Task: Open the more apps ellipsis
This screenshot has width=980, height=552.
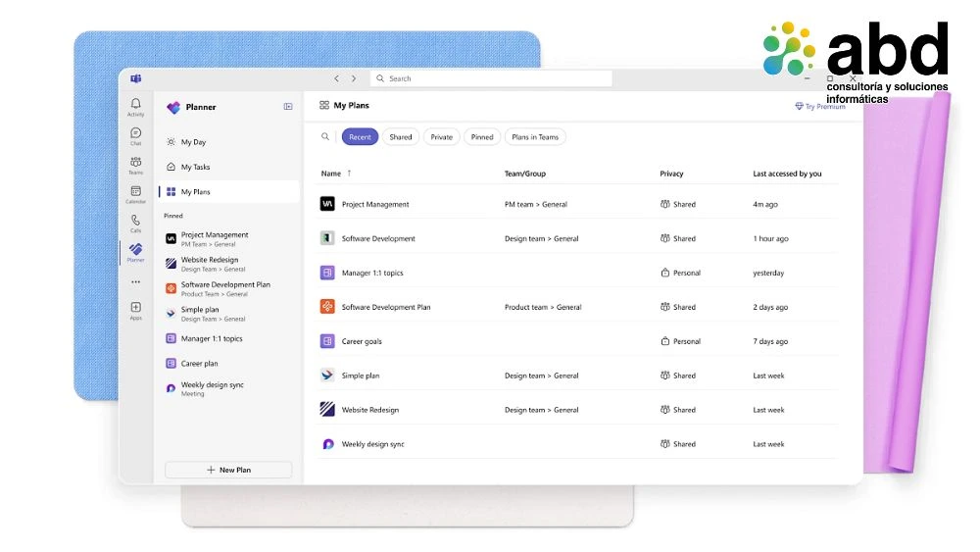Action: click(135, 282)
